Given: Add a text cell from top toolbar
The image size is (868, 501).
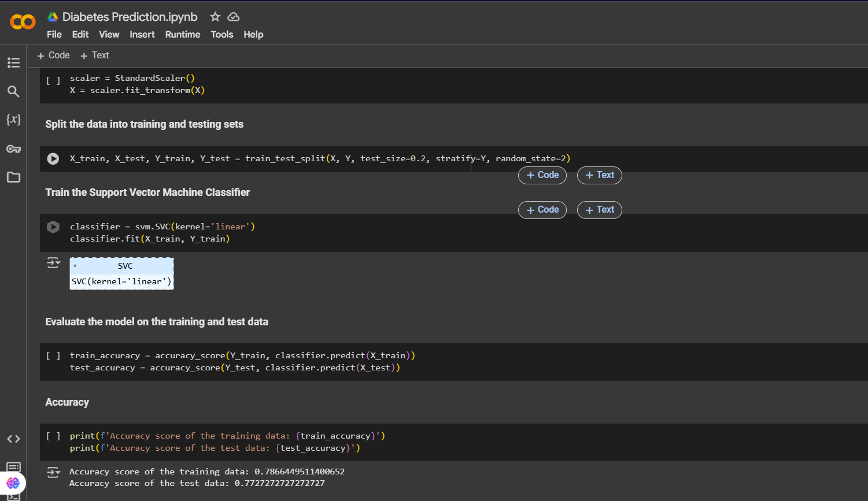Looking at the screenshot, I should coord(95,55).
